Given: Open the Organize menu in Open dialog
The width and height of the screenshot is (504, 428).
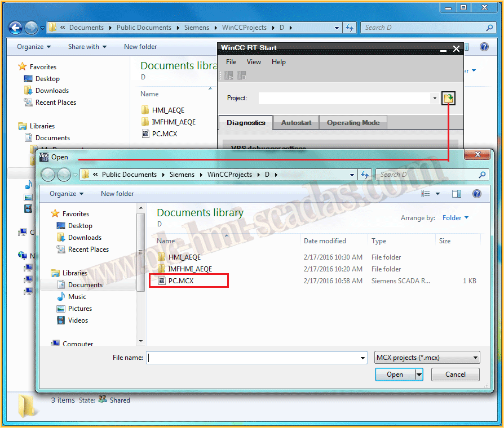Looking at the screenshot, I should [67, 194].
